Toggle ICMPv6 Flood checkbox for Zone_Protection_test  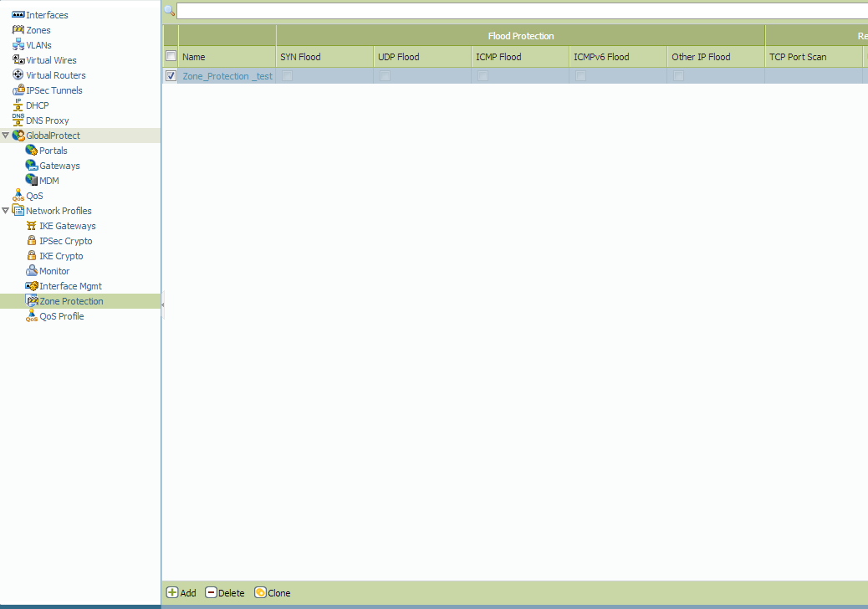coord(580,76)
